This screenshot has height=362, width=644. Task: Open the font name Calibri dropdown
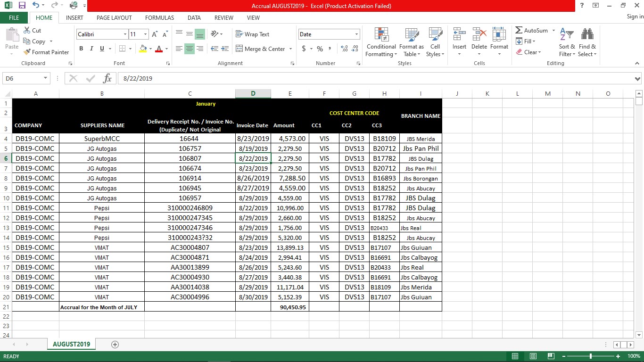click(x=125, y=34)
